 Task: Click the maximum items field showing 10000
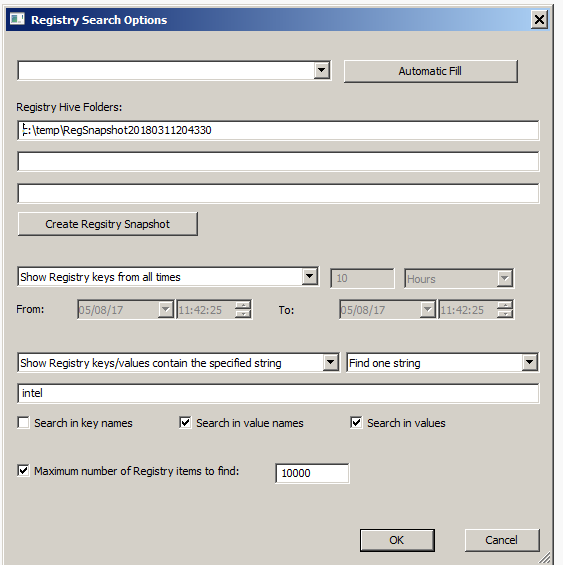click(x=312, y=473)
